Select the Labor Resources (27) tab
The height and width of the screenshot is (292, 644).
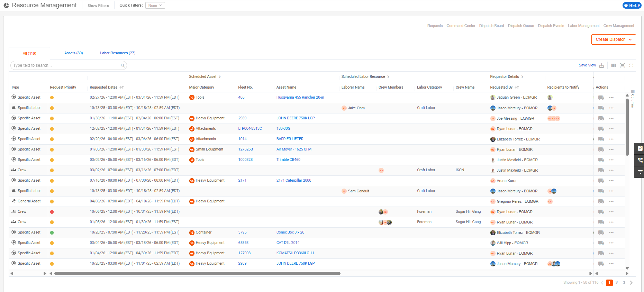tap(118, 53)
